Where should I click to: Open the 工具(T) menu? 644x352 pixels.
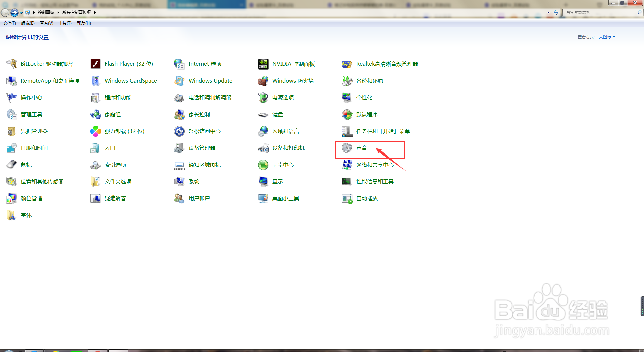(65, 23)
